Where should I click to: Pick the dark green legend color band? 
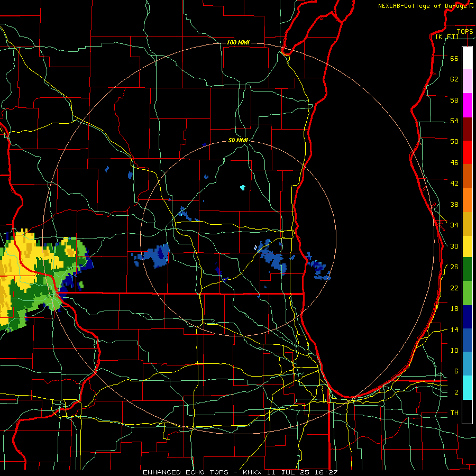pos(467,269)
